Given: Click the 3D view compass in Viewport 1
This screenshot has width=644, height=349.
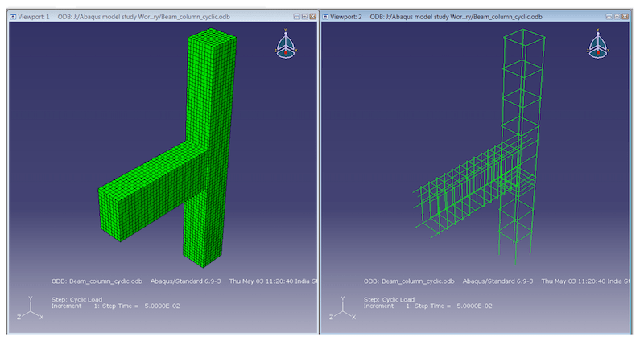Looking at the screenshot, I should click(x=289, y=46).
